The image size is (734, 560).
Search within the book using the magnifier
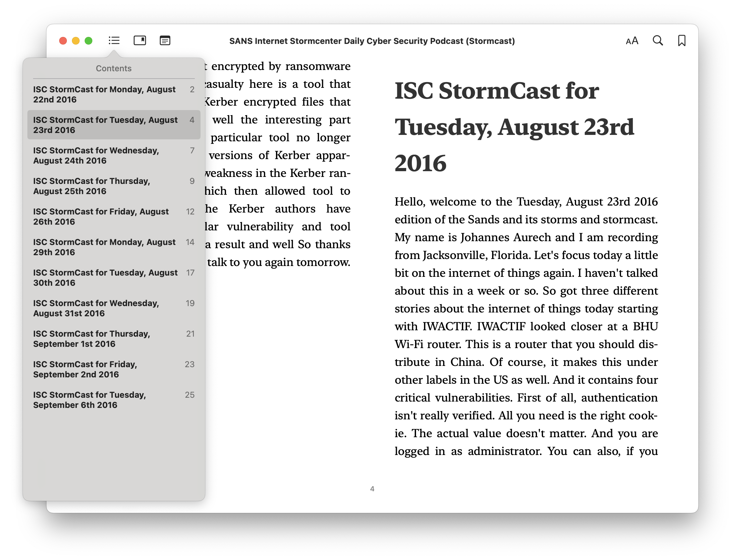coord(657,41)
